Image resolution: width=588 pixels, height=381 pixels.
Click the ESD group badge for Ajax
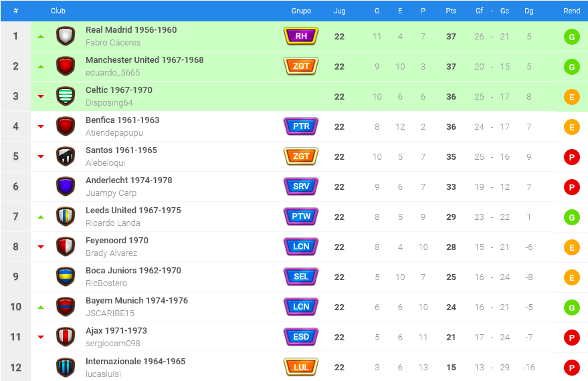301,337
